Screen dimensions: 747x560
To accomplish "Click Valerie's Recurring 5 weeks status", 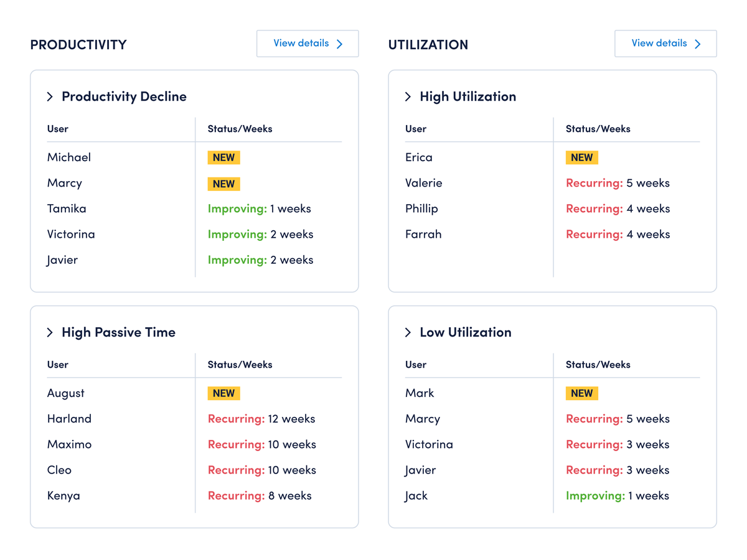I will [618, 183].
